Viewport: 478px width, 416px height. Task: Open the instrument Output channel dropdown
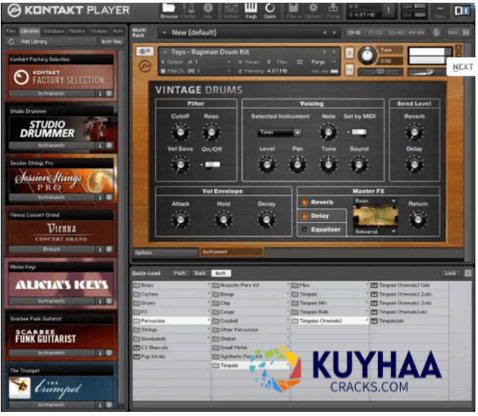(229, 62)
